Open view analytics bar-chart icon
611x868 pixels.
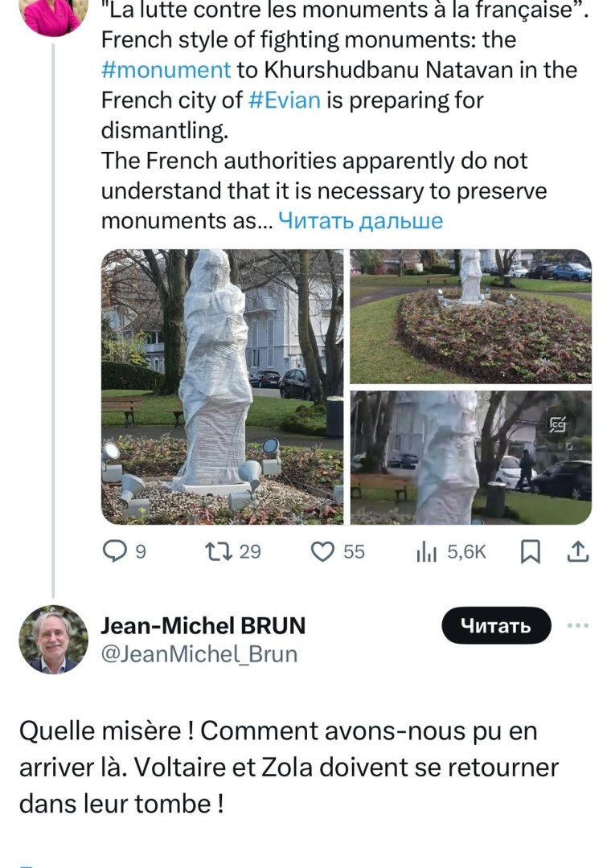[425, 551]
